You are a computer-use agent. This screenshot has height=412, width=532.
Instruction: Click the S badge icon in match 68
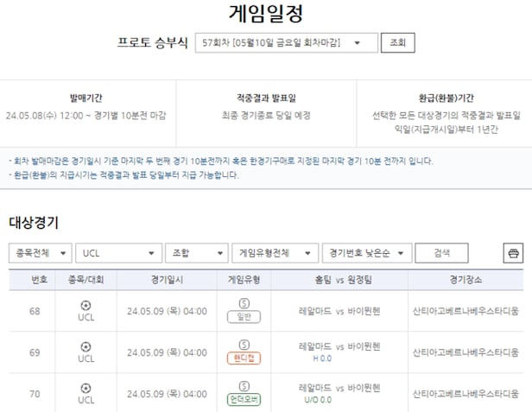click(244, 304)
